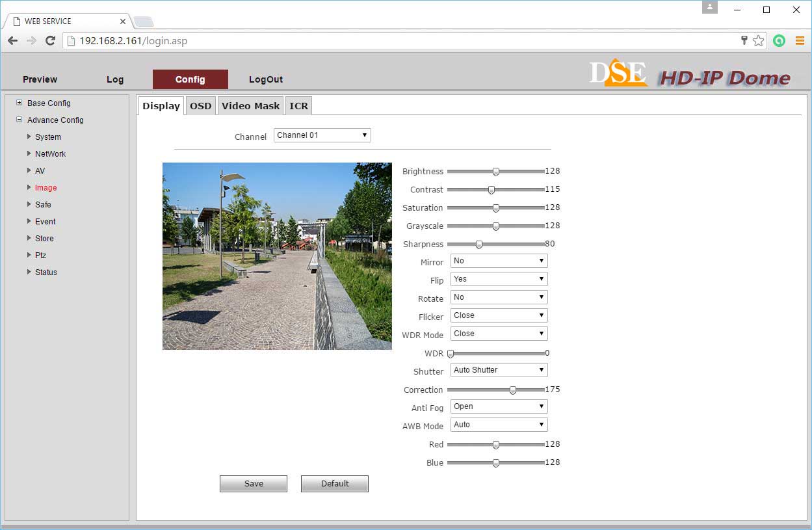Viewport: 812px width, 530px height.
Task: Collapse the Advance Config tree node
Action: click(x=20, y=120)
